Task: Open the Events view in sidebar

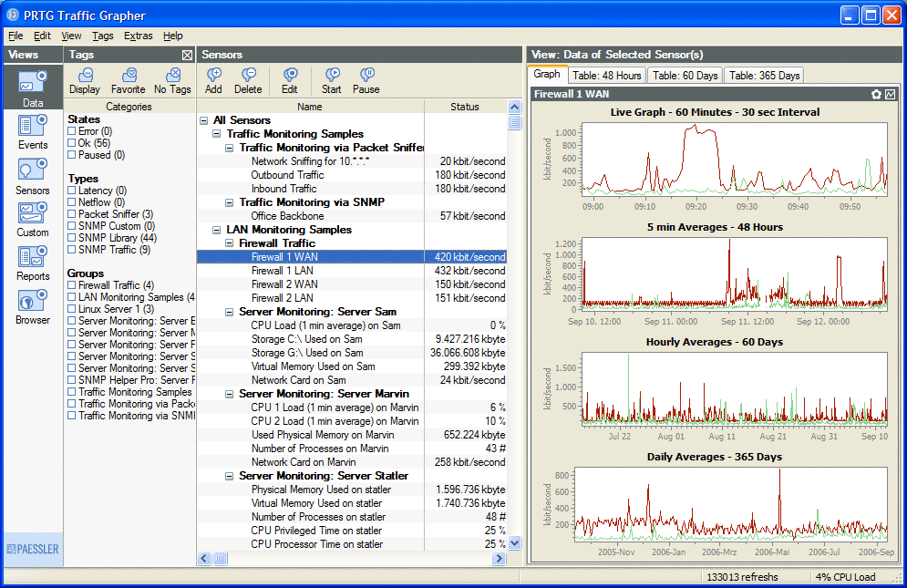Action: pyautogui.click(x=33, y=131)
